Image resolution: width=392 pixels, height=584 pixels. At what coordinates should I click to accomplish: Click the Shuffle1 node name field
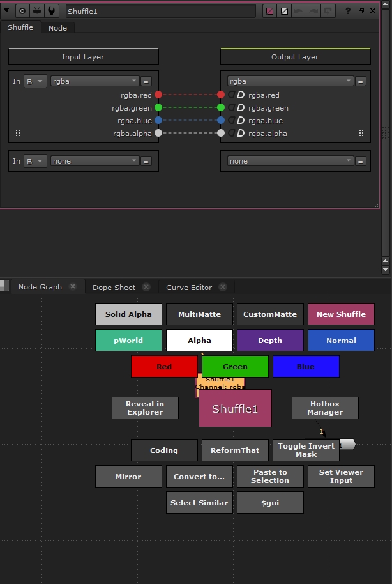[160, 12]
